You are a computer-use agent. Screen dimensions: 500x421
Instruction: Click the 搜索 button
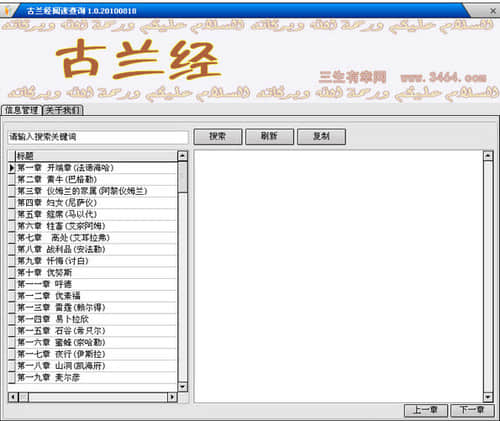pyautogui.click(x=218, y=136)
